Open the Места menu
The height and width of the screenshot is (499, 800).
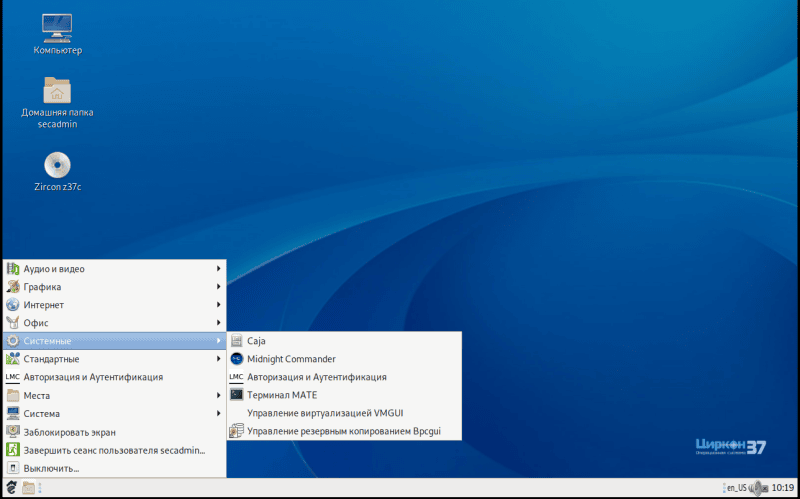36,395
